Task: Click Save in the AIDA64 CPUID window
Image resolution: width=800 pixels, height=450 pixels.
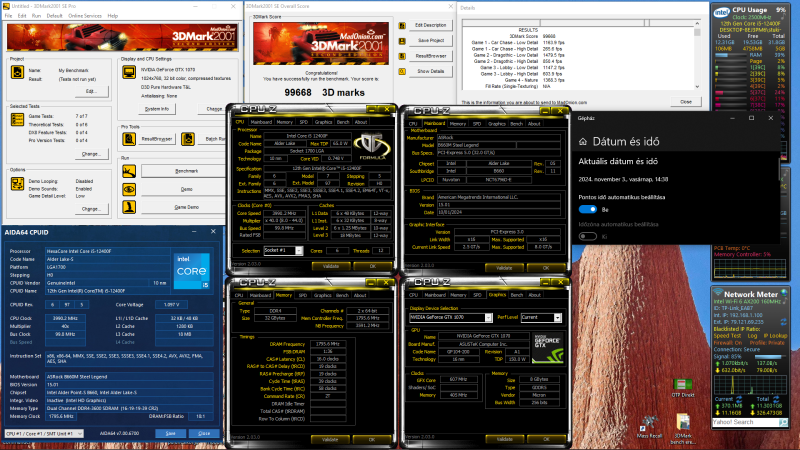Action: (170, 433)
